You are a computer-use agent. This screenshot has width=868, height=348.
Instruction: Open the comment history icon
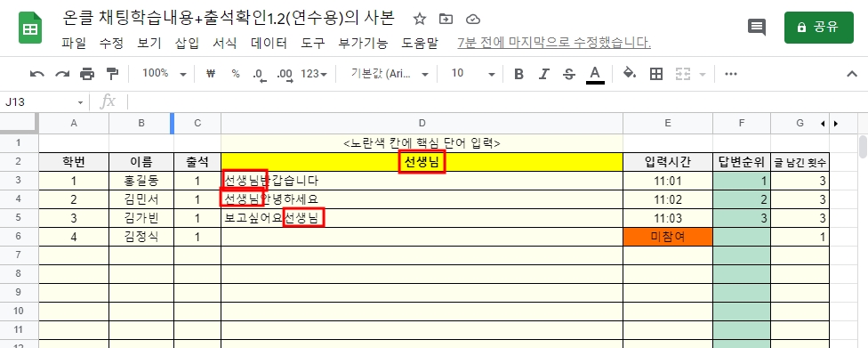point(757,28)
